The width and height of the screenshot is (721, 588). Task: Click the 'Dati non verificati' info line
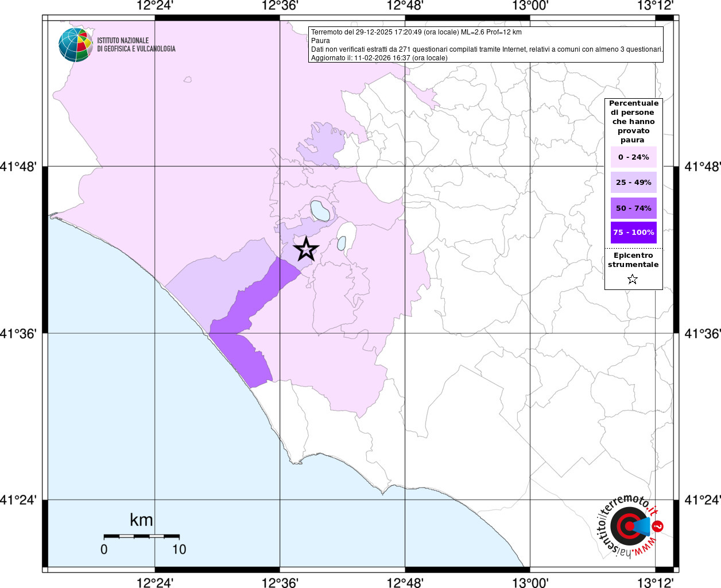pos(487,49)
